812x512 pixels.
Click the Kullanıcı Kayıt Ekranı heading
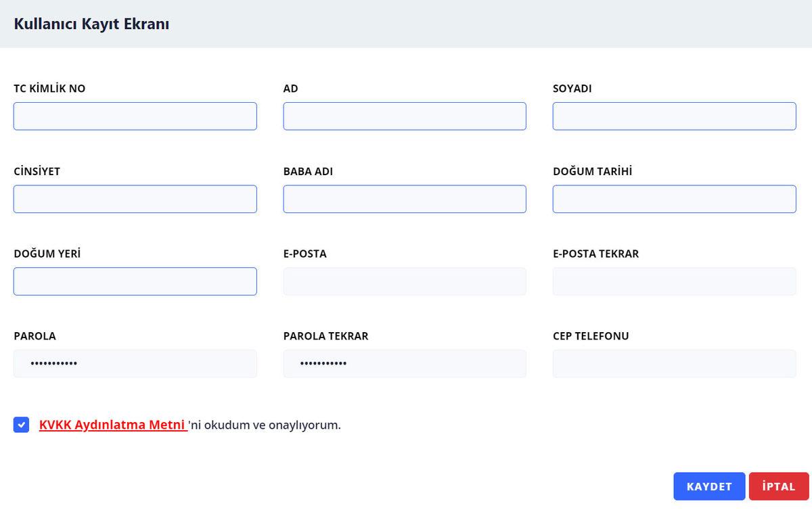(91, 24)
